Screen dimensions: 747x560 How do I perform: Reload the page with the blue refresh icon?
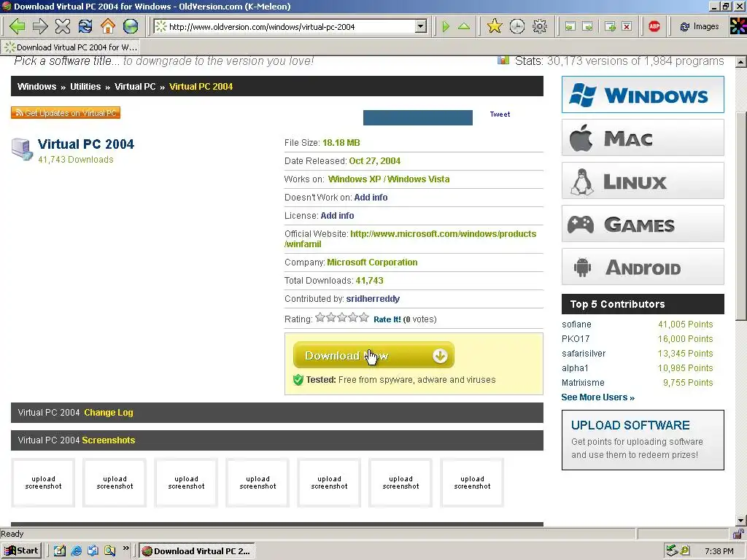85,26
